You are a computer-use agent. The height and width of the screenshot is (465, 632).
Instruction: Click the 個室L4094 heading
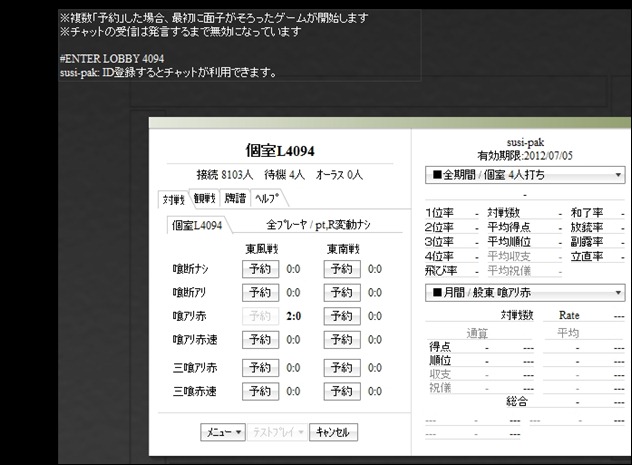280,151
